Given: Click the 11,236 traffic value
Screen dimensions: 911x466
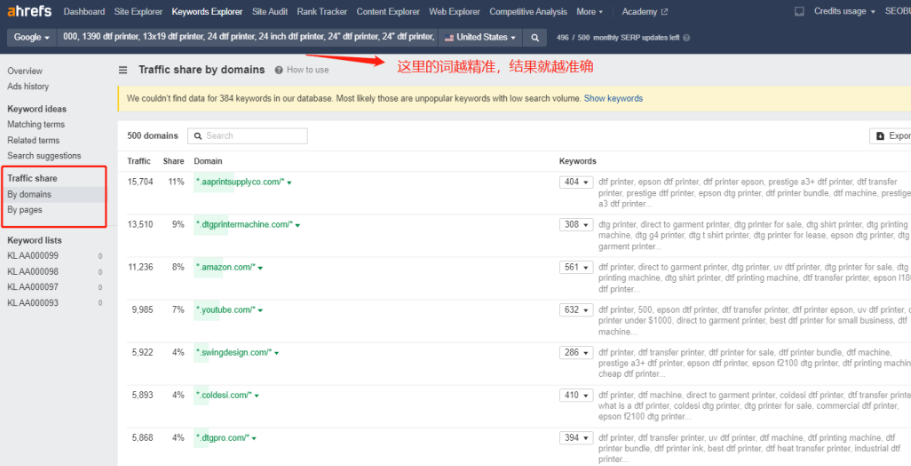Looking at the screenshot, I should pyautogui.click(x=140, y=267).
